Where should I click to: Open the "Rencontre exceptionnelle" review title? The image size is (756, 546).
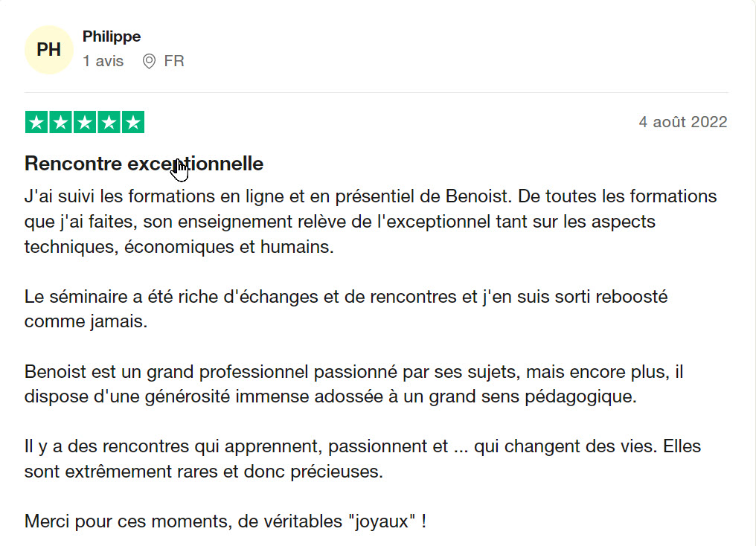click(144, 163)
